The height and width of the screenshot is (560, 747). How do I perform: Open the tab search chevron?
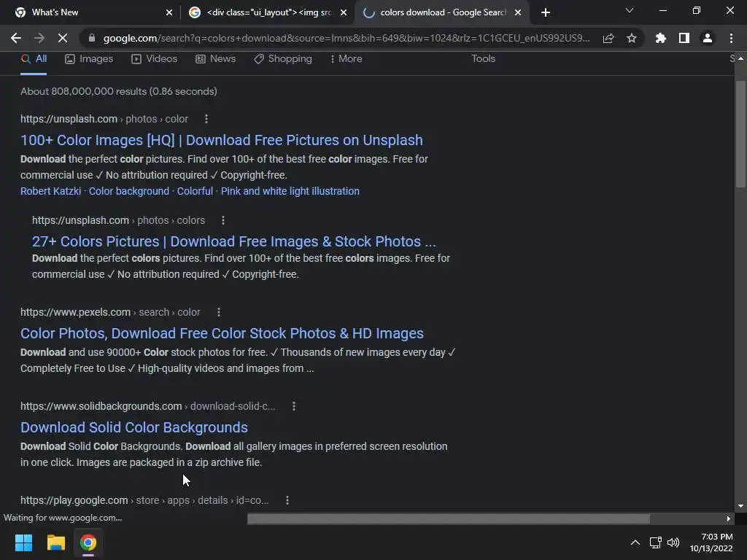click(630, 10)
